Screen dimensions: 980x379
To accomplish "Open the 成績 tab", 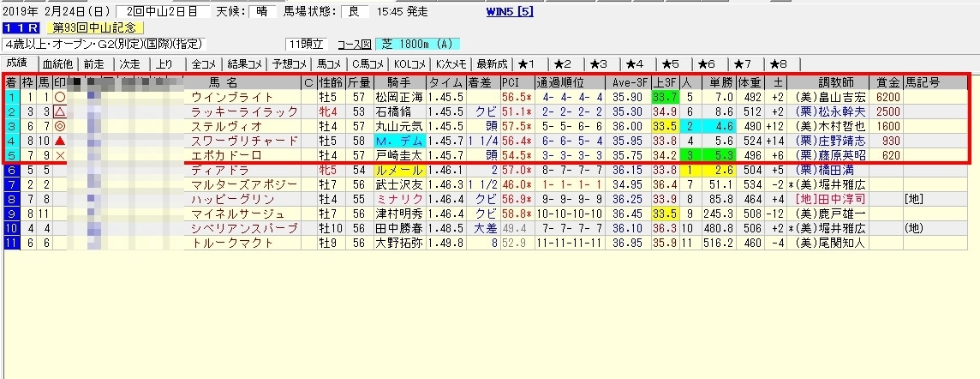I will point(18,63).
